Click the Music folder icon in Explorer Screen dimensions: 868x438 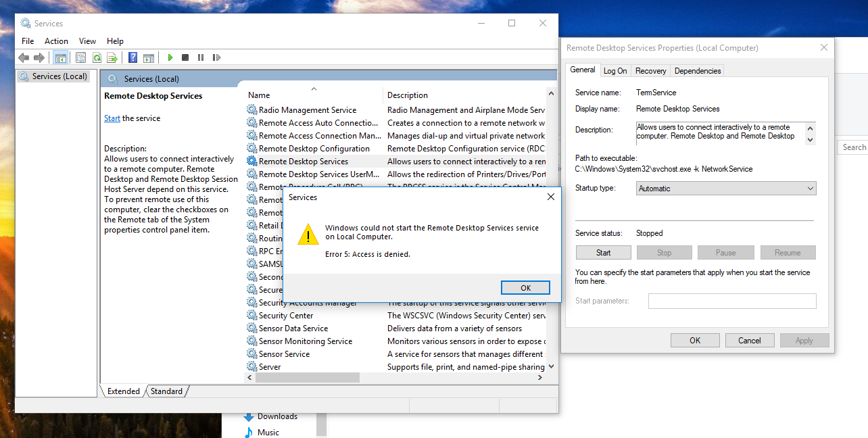[x=249, y=433]
